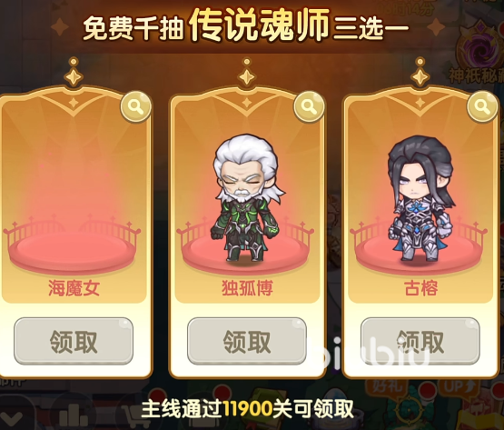Claim 独孤博 with the 领取 button
504x430 pixels.
pyautogui.click(x=246, y=341)
